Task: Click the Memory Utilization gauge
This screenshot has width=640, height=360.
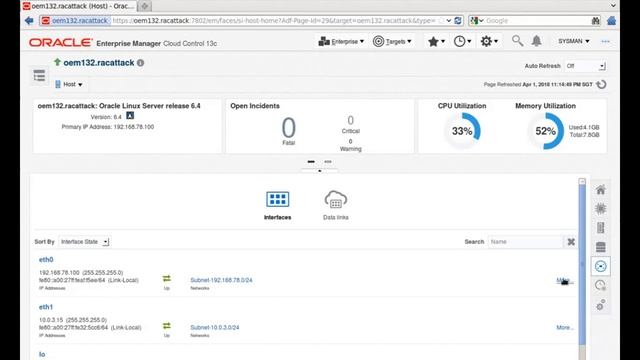Action: pyautogui.click(x=546, y=131)
